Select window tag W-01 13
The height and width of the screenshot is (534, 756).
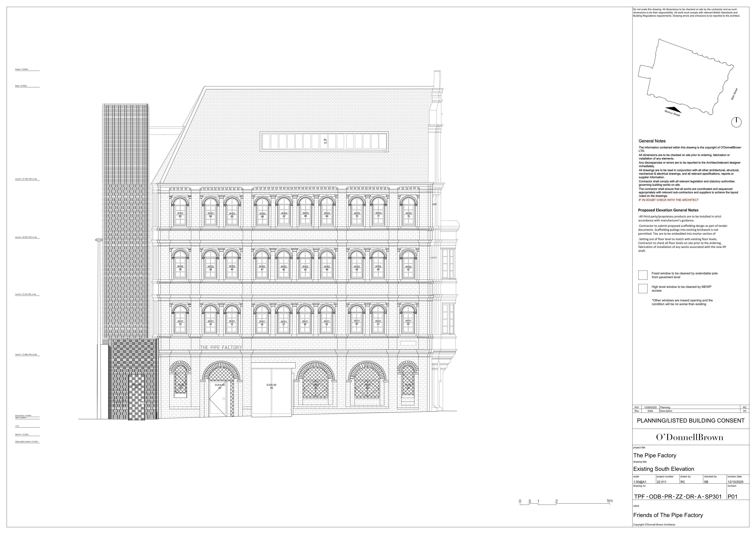coord(180,323)
